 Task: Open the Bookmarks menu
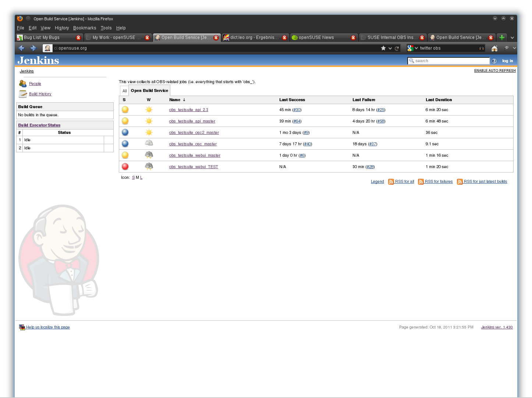click(85, 28)
